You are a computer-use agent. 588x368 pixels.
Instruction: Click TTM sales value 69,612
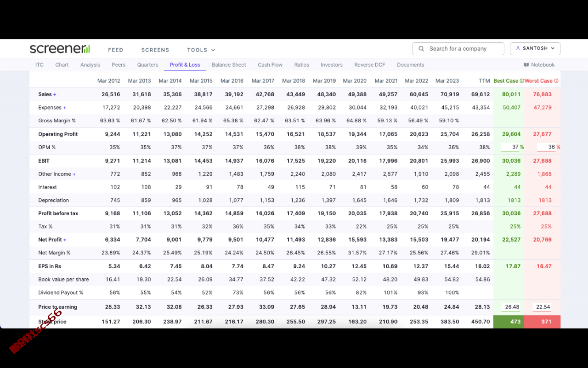pyautogui.click(x=481, y=94)
